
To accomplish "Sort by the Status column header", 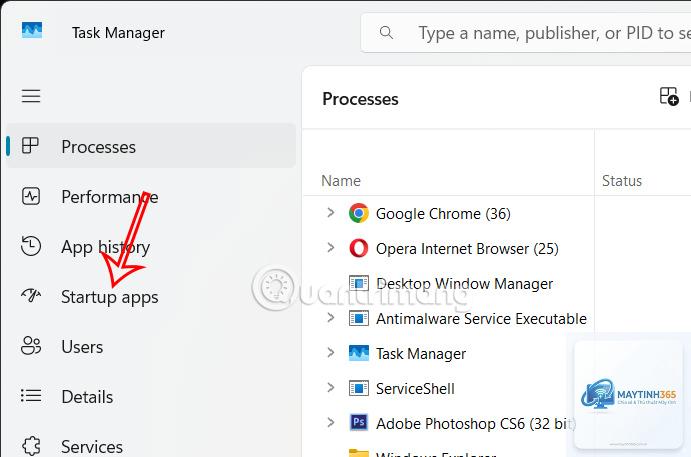I will tap(622, 181).
